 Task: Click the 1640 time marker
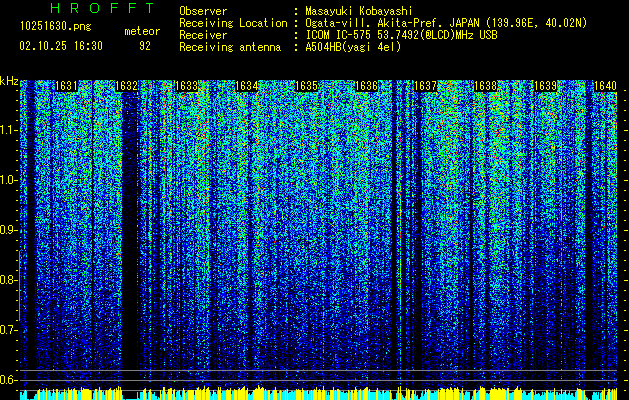point(605,86)
